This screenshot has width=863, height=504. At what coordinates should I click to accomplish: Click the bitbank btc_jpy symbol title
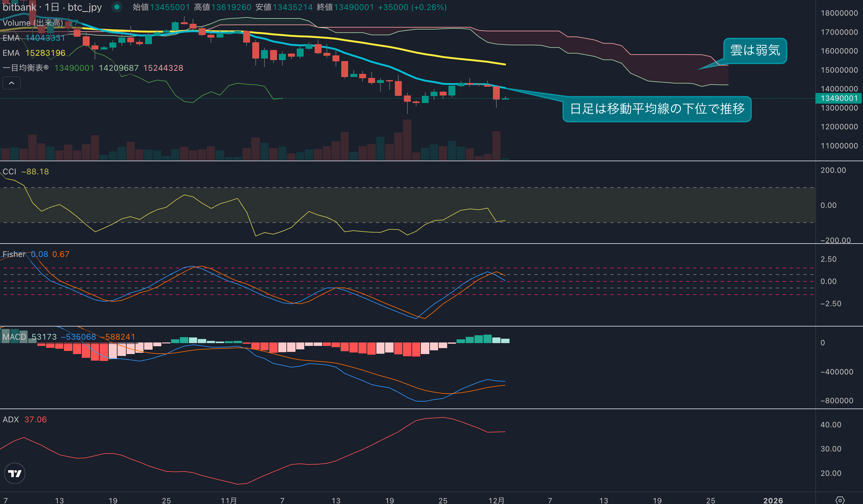coord(52,7)
